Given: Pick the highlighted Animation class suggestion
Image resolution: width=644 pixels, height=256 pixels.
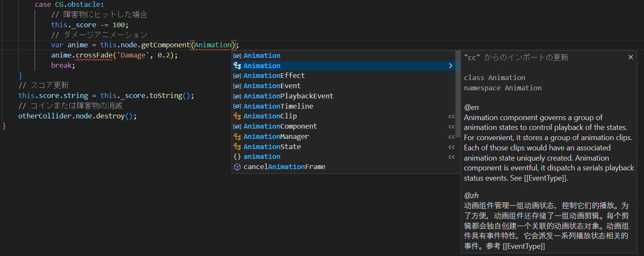Looking at the screenshot, I should [x=262, y=66].
